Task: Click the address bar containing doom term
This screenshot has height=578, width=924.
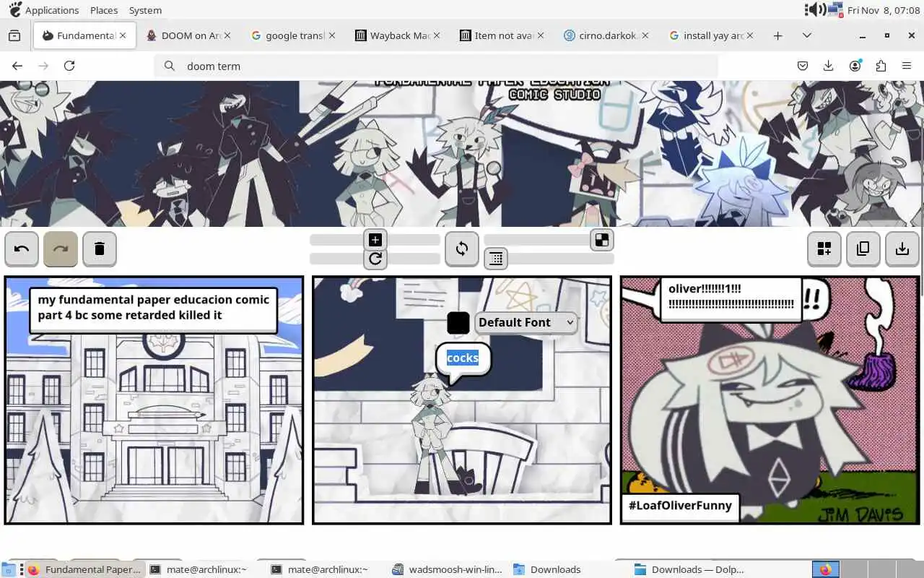Action: (x=436, y=66)
